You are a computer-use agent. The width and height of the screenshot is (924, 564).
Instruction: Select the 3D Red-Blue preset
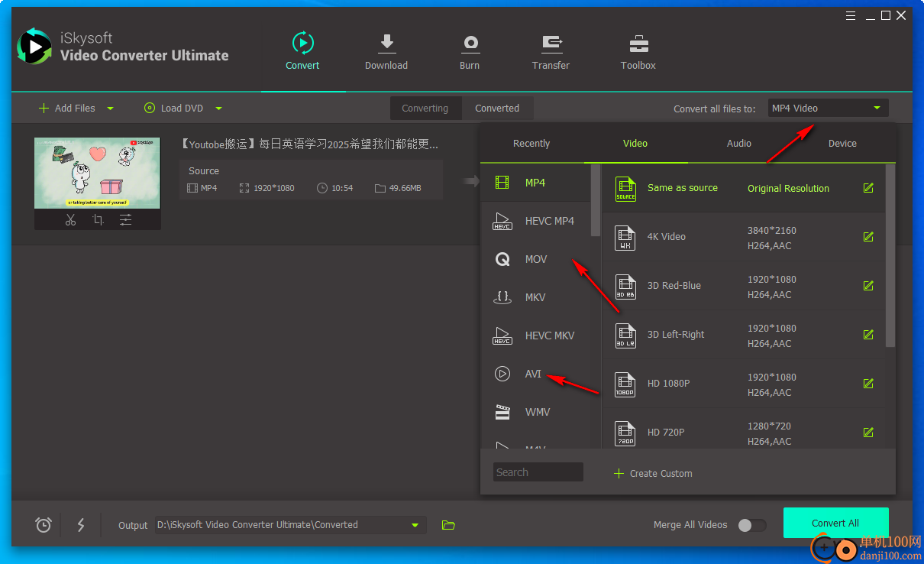[744, 286]
